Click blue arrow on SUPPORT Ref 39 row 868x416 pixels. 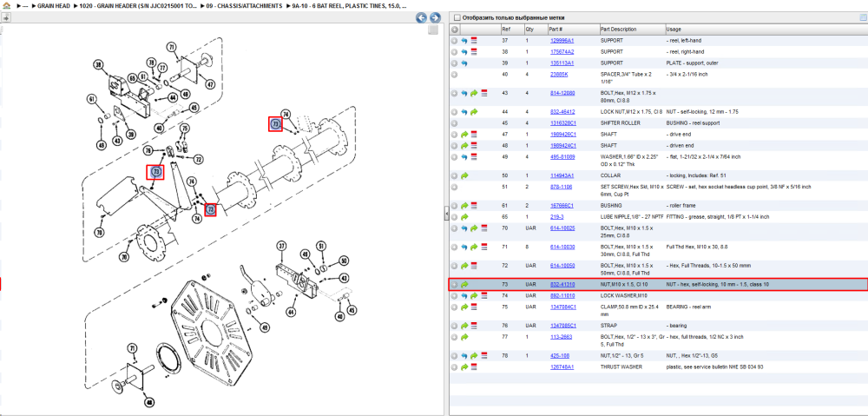click(464, 63)
